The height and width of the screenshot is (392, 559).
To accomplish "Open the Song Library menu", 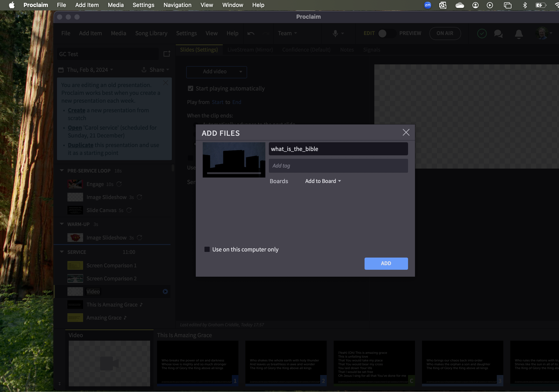I will tap(151, 33).
